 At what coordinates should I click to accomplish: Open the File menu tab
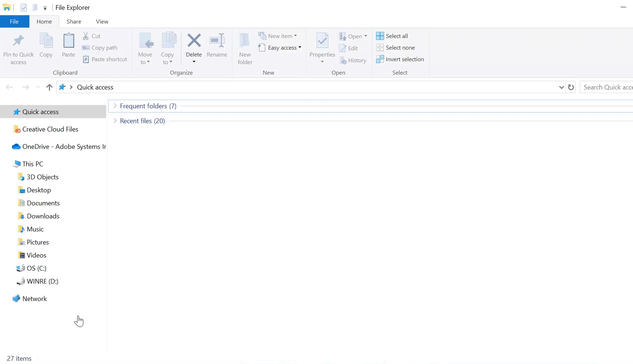click(x=14, y=22)
